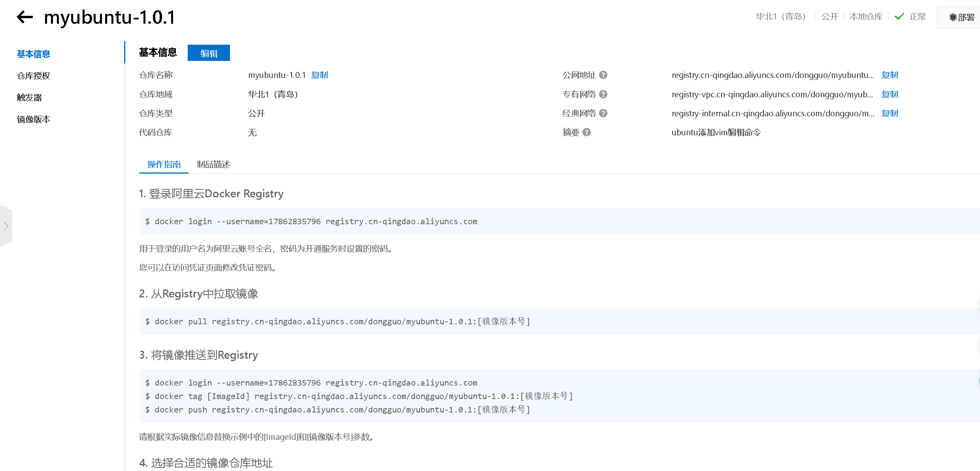Select the 操作指南 tab

[163, 165]
